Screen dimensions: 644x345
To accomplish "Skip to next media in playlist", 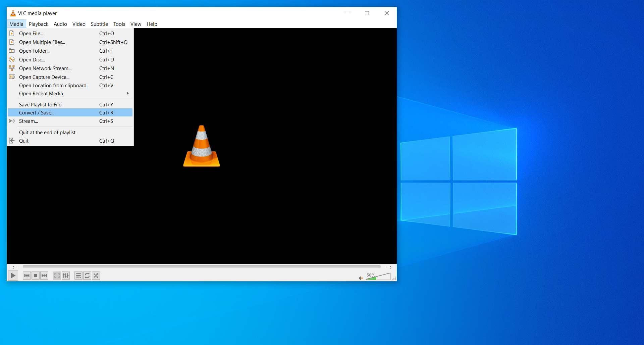I will click(x=44, y=276).
